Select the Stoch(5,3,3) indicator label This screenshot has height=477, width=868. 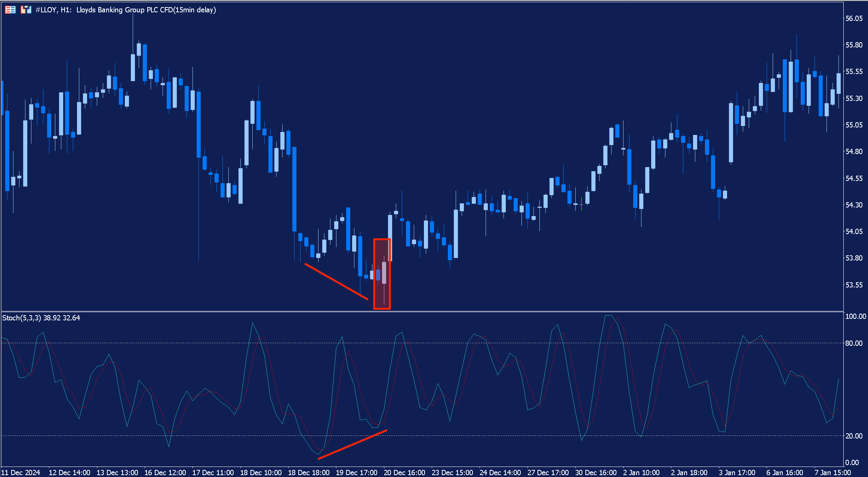click(x=41, y=318)
